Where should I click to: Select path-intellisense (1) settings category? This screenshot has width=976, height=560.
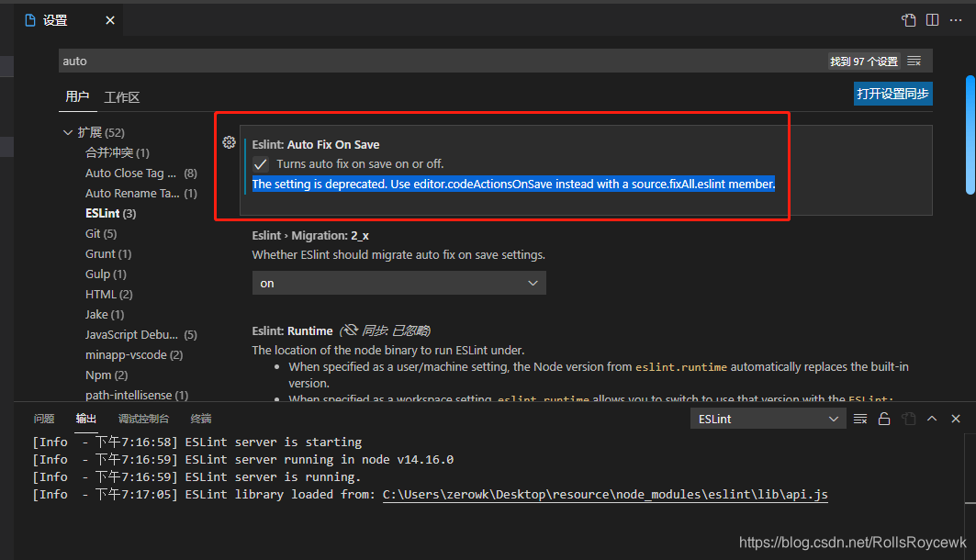tap(136, 395)
